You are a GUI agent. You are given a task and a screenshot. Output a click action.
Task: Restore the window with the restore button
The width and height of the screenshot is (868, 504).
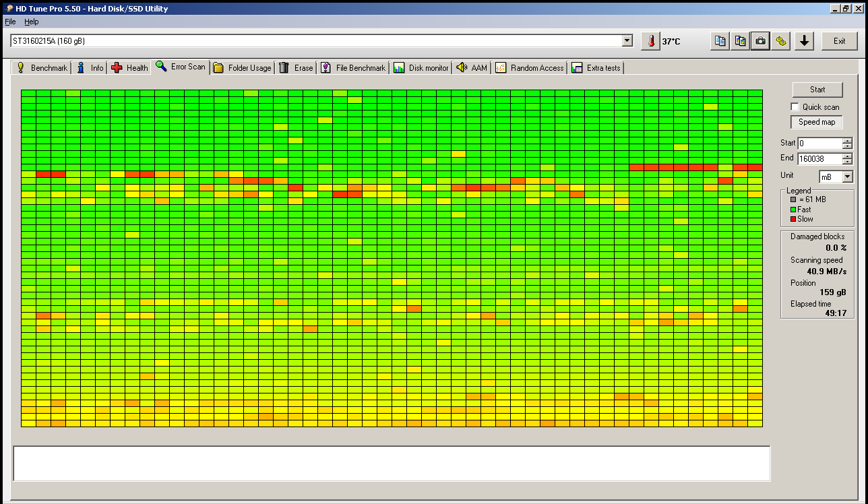coord(846,8)
